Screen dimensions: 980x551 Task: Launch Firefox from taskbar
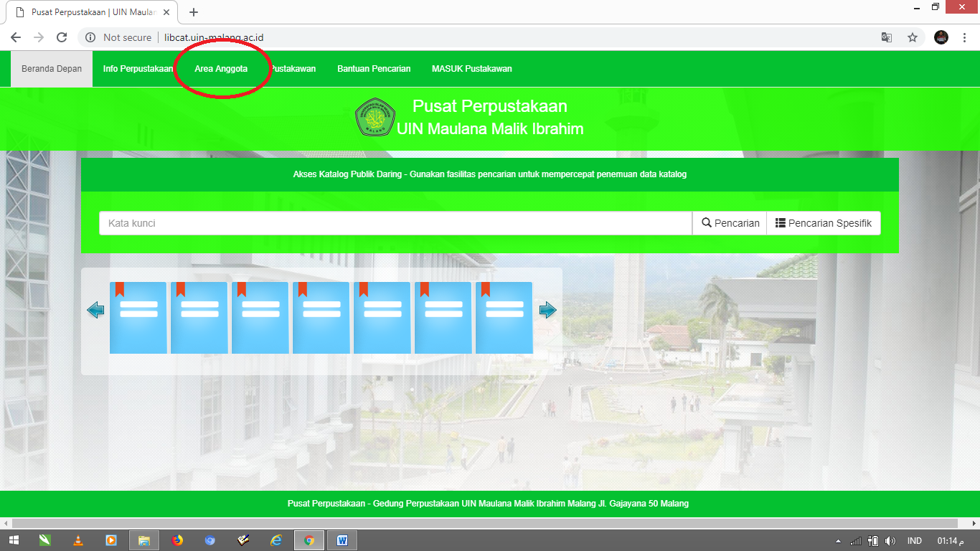click(x=177, y=540)
